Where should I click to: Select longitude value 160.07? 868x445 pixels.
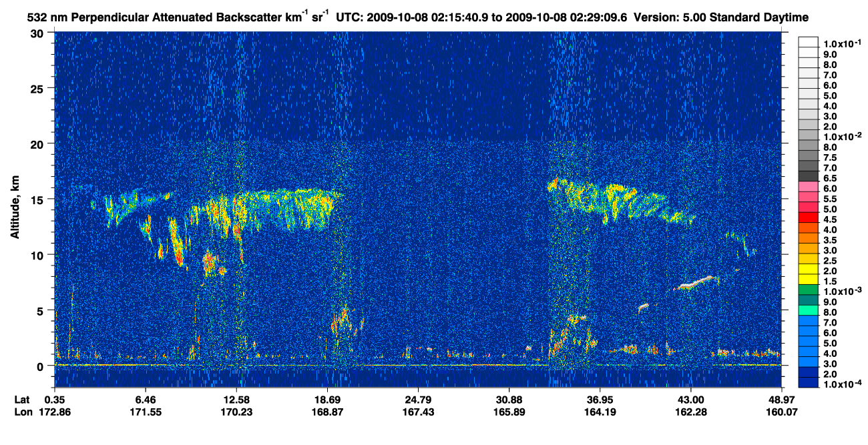click(781, 412)
